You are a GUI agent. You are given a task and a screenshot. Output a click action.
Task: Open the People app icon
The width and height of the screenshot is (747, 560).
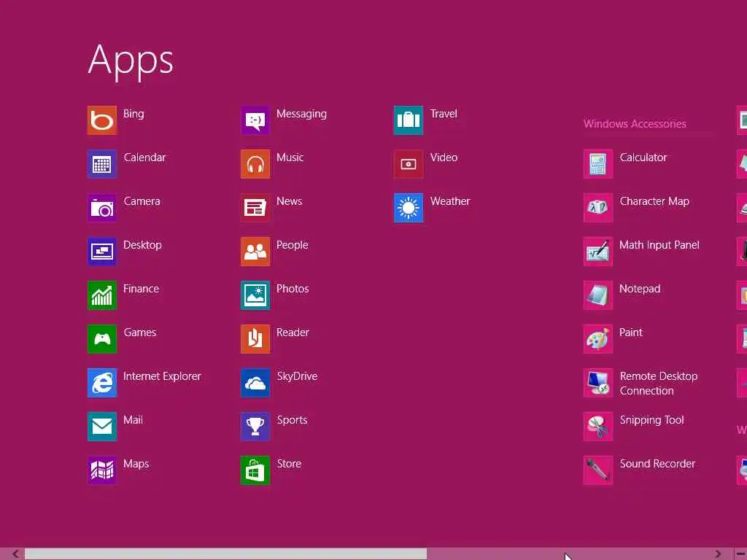click(x=255, y=252)
